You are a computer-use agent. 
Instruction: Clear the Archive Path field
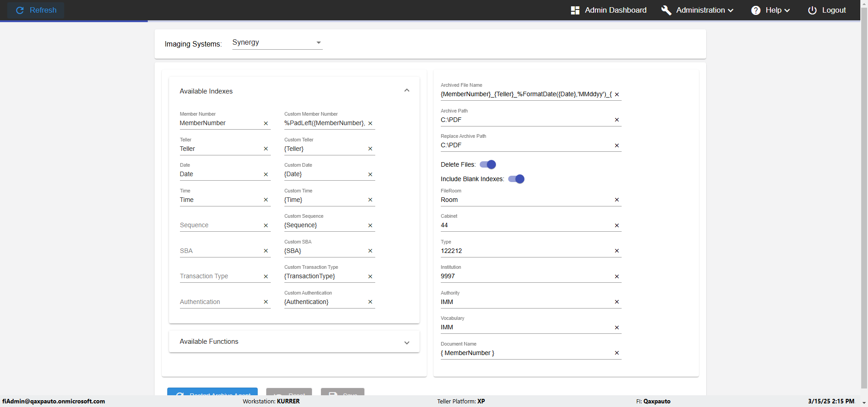617,120
